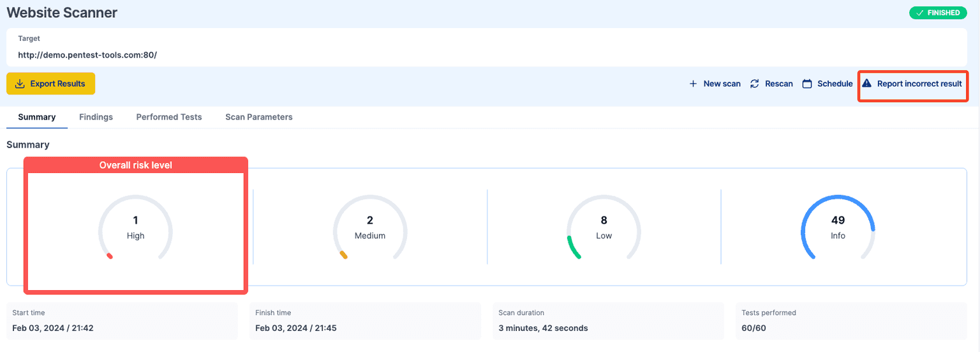Click the finish time Feb 03, 2024 / 21:45
Image resolution: width=980 pixels, height=352 pixels.
tap(296, 328)
